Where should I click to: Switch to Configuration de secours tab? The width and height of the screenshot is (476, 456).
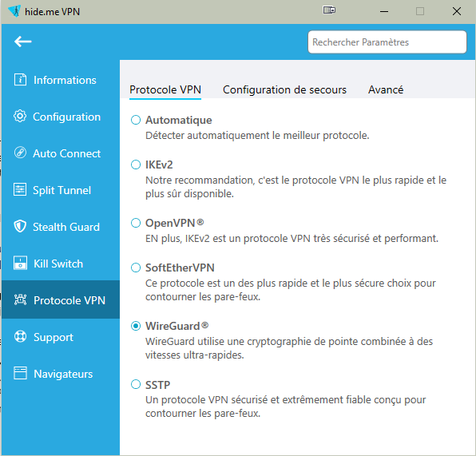tap(284, 90)
